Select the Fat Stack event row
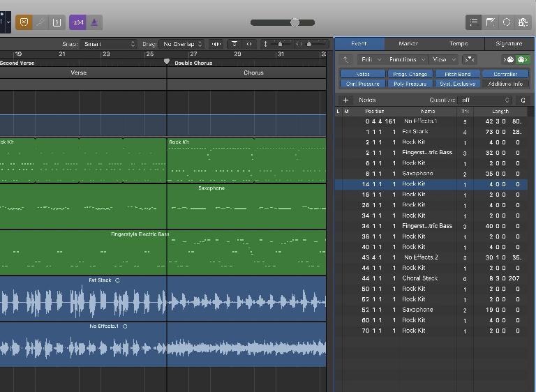Image resolution: width=536 pixels, height=392 pixels. click(x=431, y=132)
